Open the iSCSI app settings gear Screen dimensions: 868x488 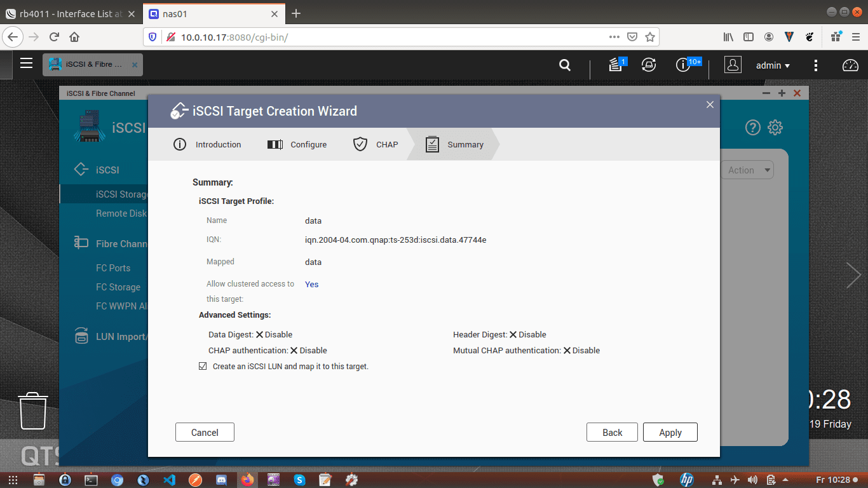pyautogui.click(x=775, y=128)
